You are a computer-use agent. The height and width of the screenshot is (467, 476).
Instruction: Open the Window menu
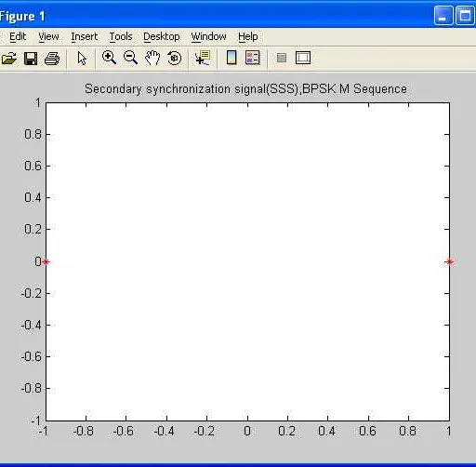208,36
